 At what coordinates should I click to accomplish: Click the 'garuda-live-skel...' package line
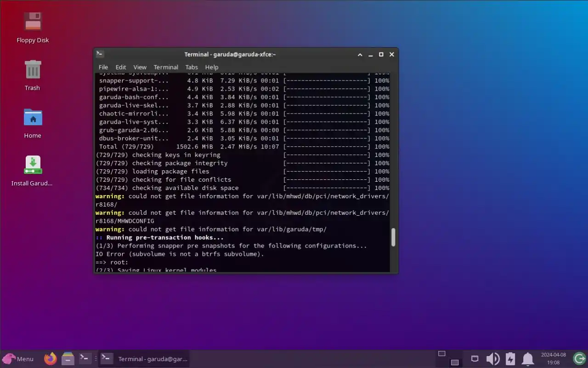[x=242, y=105]
